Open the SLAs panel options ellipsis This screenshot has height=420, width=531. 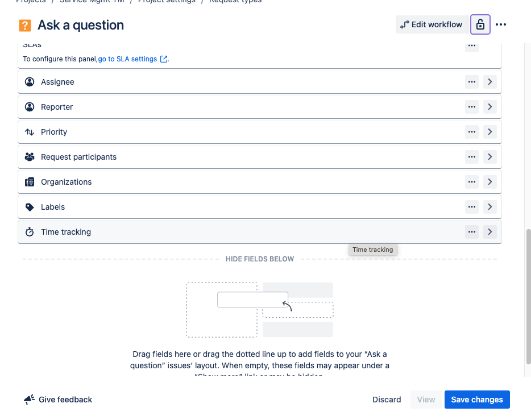(x=472, y=46)
